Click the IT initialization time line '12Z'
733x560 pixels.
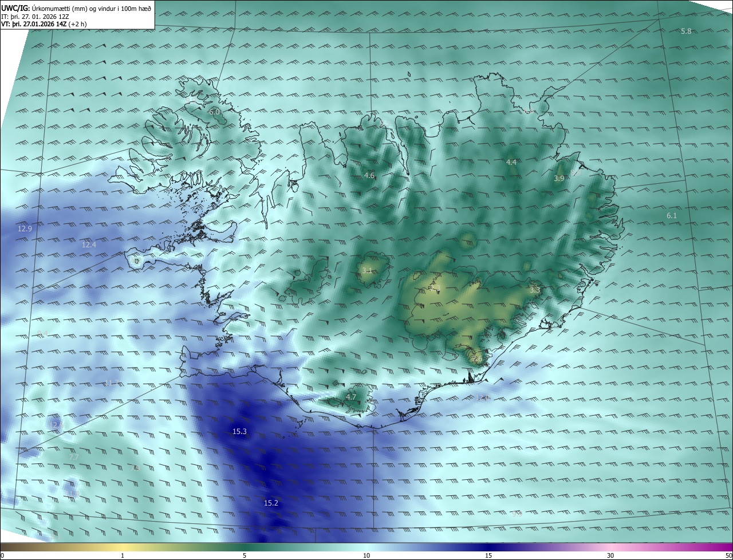(64, 17)
